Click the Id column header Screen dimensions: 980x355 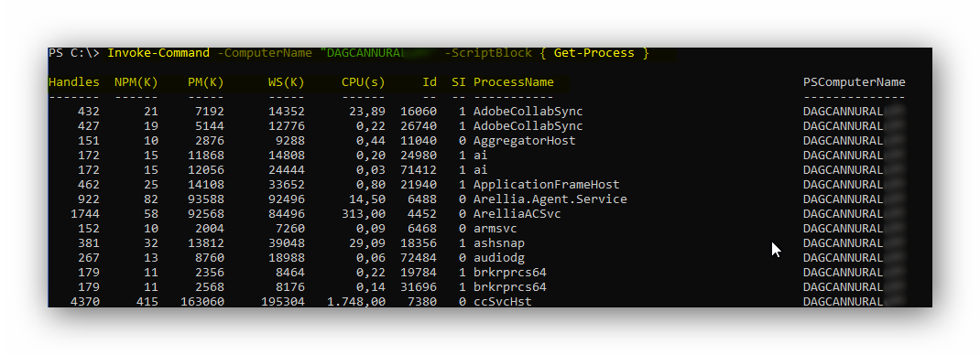pos(430,82)
